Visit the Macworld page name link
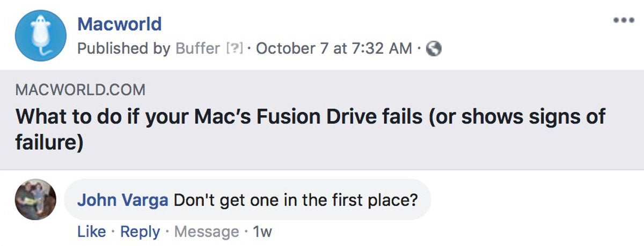644x246 pixels. point(119,24)
